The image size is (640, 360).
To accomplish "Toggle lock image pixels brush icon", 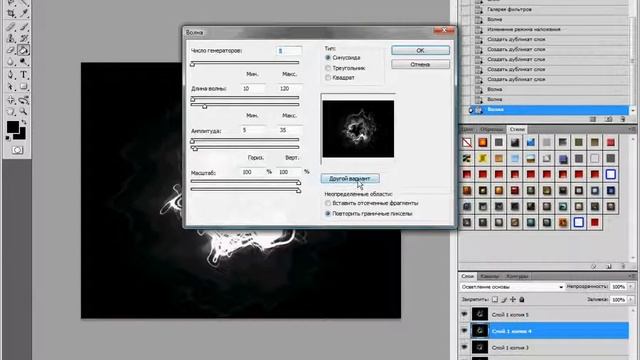I will [x=504, y=300].
